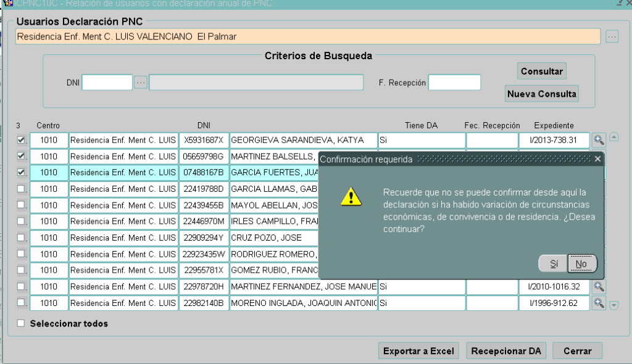Screen dimensions: 632x364
Task: Click magnifier icon for expediente I/1996-912.62
Action: [x=598, y=302]
